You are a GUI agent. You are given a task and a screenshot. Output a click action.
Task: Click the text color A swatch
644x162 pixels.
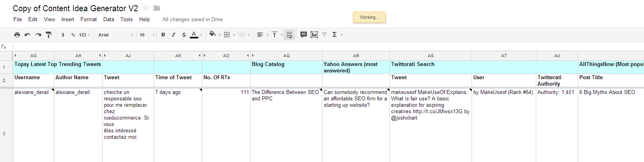[x=194, y=35]
